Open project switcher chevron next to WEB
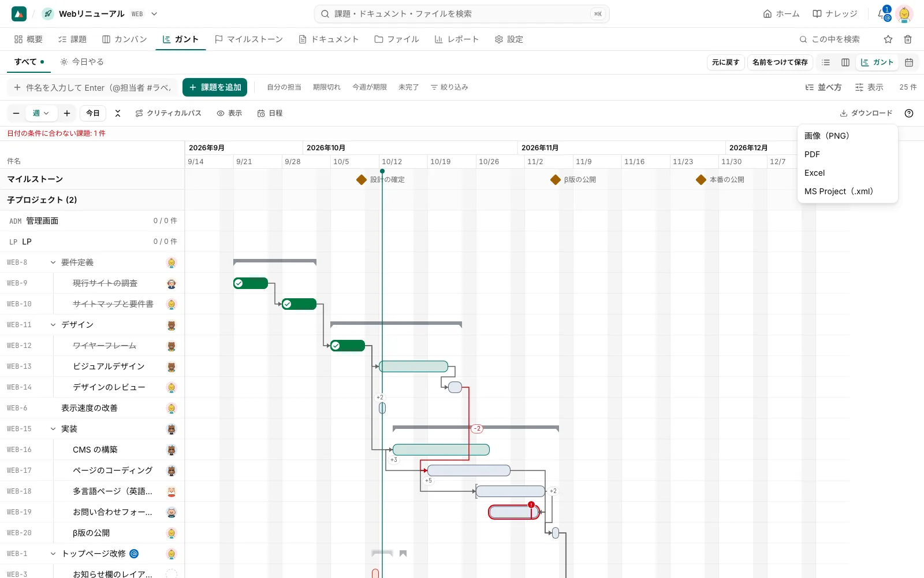Viewport: 924px width, 578px height. pyautogui.click(x=154, y=14)
